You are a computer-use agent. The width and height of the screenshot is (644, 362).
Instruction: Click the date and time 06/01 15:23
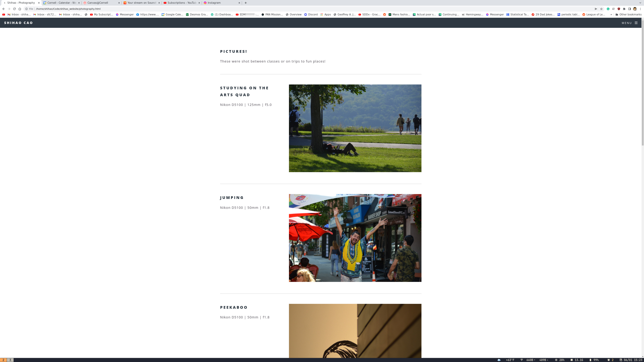coord(631,360)
